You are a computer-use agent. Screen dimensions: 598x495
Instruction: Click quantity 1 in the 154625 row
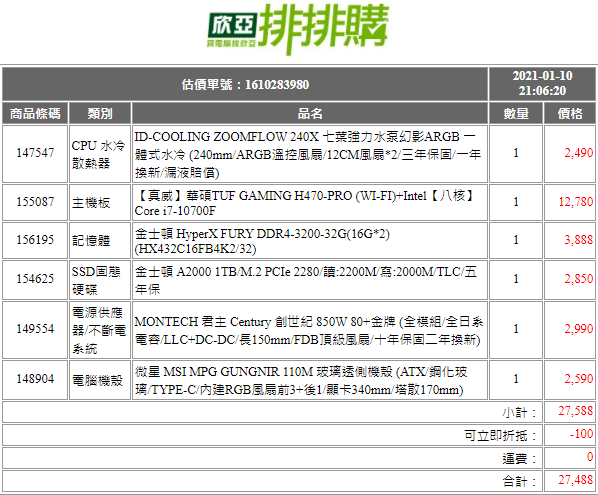[516, 279]
